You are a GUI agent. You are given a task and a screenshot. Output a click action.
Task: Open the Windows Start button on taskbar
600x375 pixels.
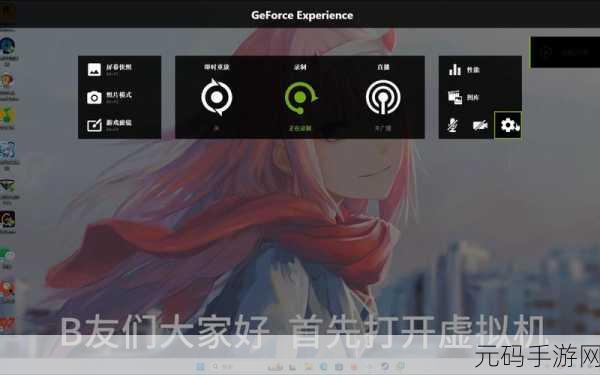pyautogui.click(x=200, y=367)
